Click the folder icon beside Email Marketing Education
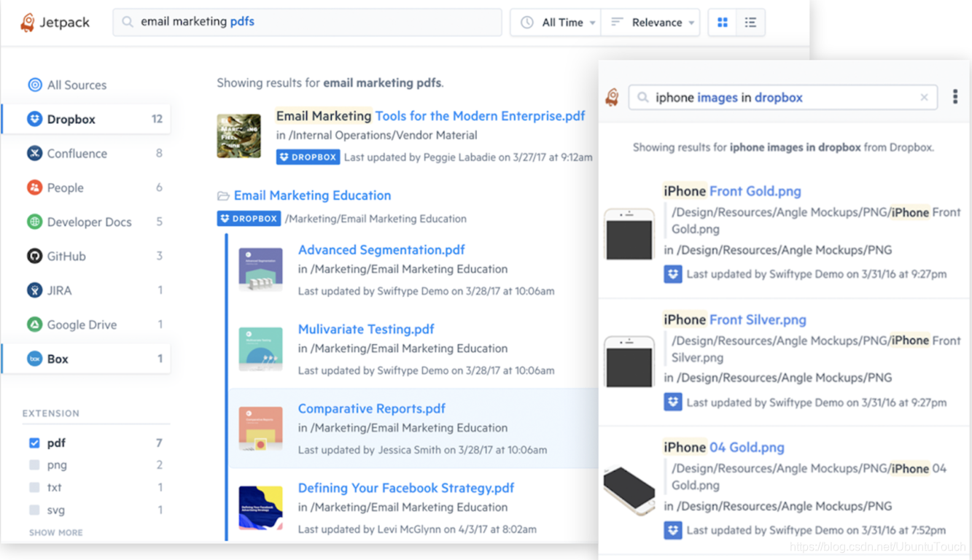This screenshot has height=560, width=972. point(223,195)
